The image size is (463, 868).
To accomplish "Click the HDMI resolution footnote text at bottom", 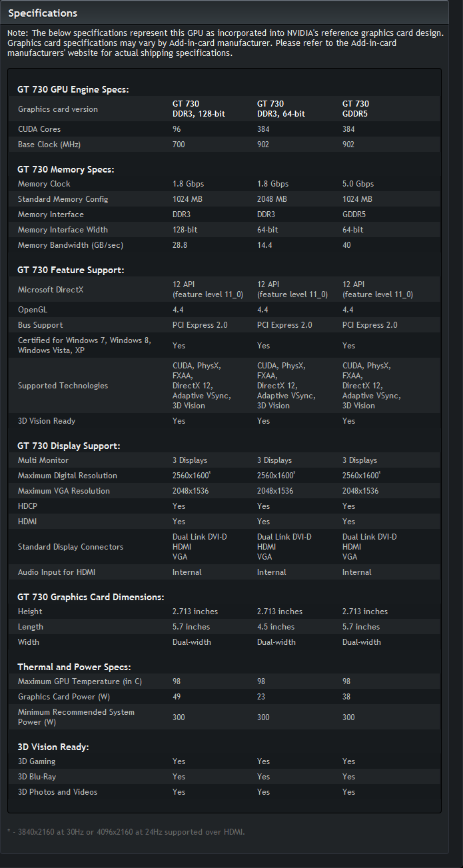I will coord(126,832).
